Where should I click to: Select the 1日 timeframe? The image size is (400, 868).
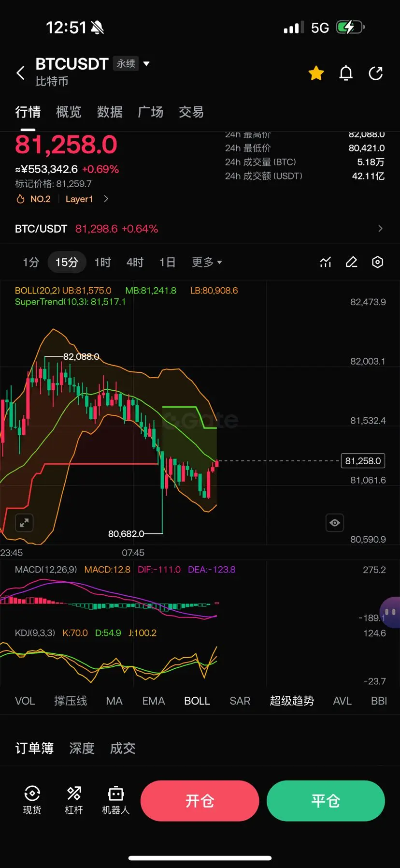coord(167,262)
